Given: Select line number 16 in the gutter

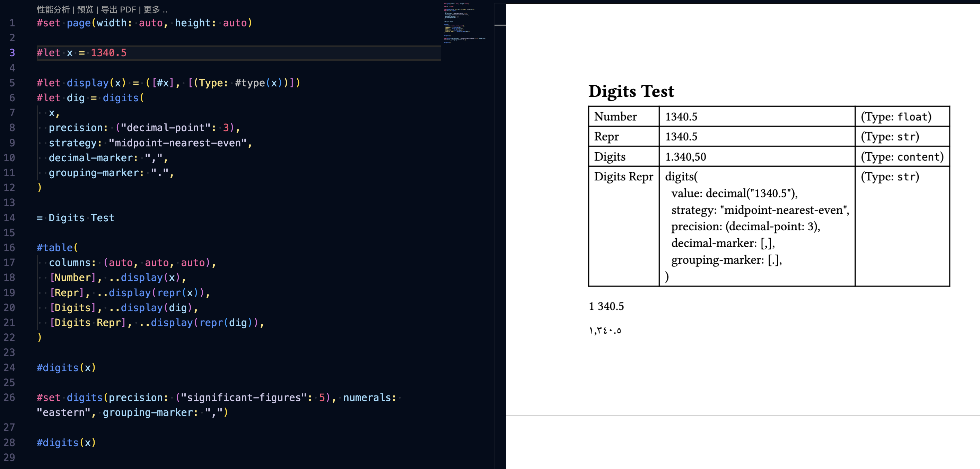Looking at the screenshot, I should click(x=9, y=248).
